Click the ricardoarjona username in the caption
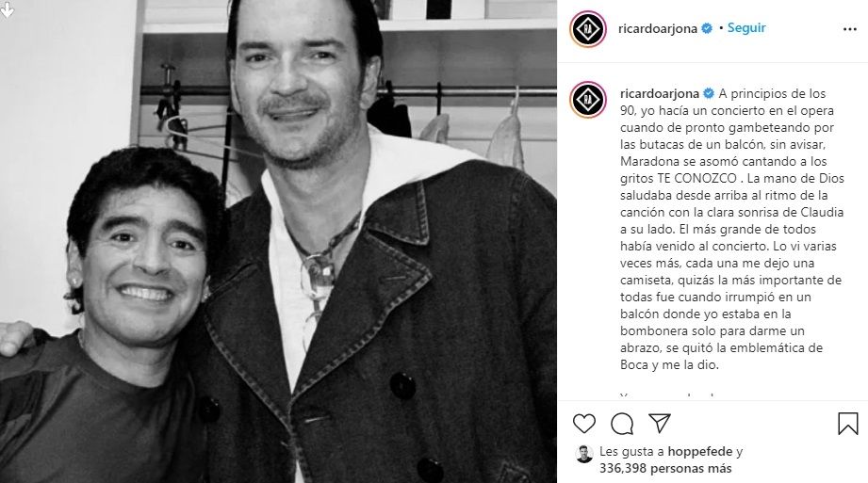The height and width of the screenshot is (483, 868). pyautogui.click(x=661, y=93)
